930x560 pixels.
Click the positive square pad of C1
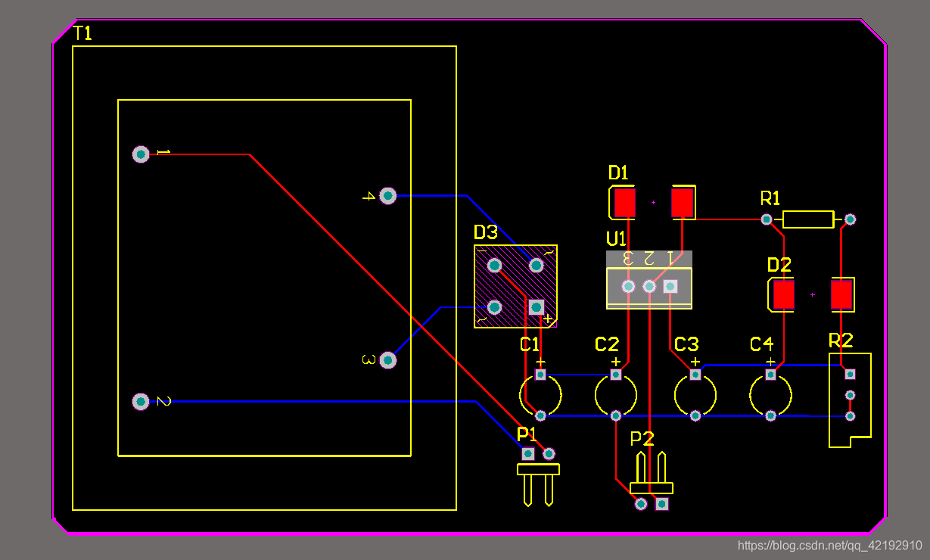point(540,375)
